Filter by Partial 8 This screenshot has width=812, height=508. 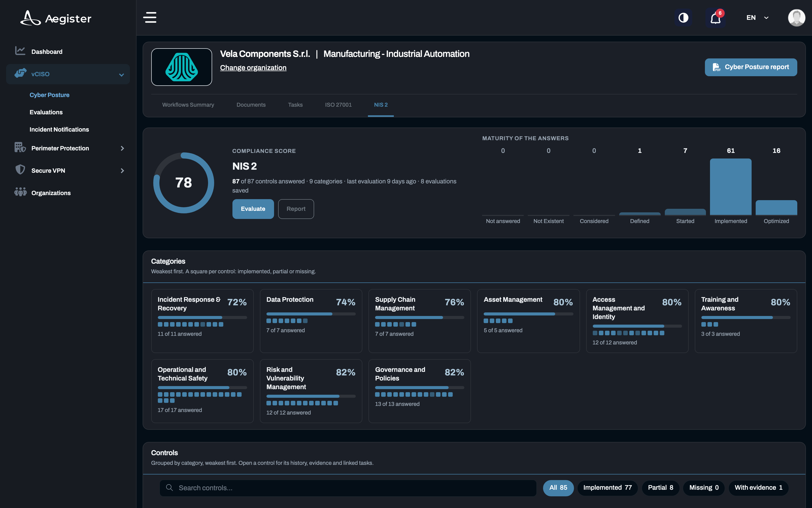tap(660, 487)
